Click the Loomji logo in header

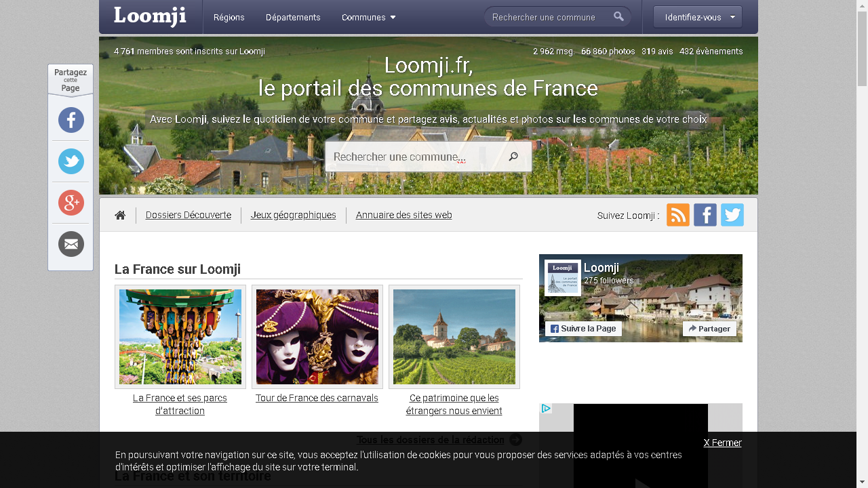pos(150,16)
